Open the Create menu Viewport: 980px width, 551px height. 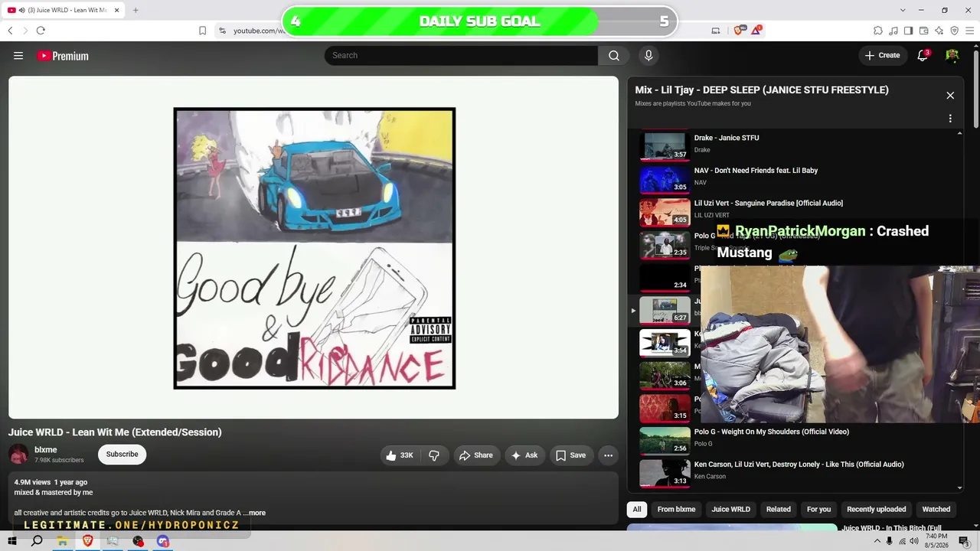tap(882, 55)
